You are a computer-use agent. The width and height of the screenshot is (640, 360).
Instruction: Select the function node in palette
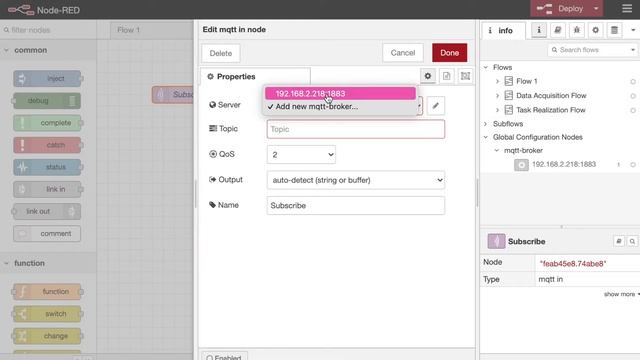[47, 291]
